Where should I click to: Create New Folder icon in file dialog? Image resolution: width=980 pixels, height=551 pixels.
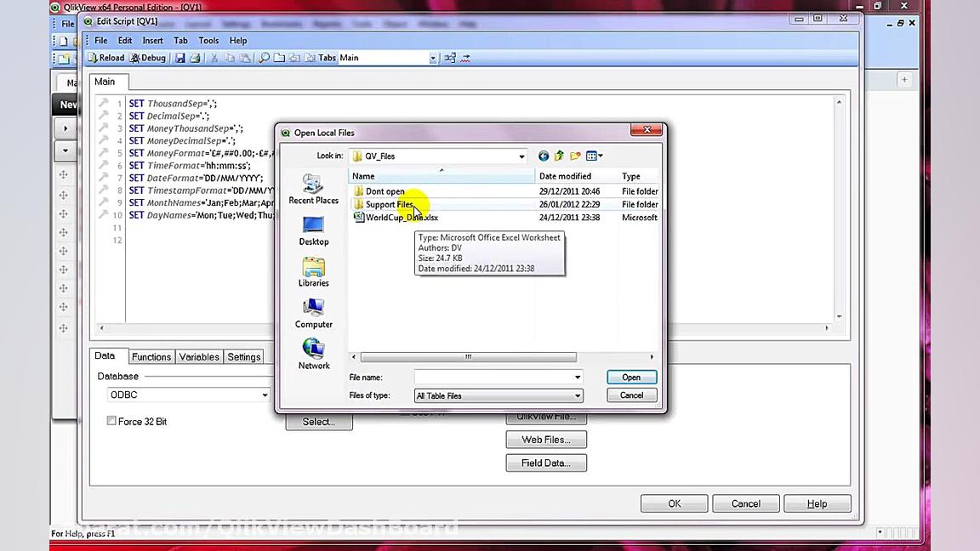tap(575, 156)
